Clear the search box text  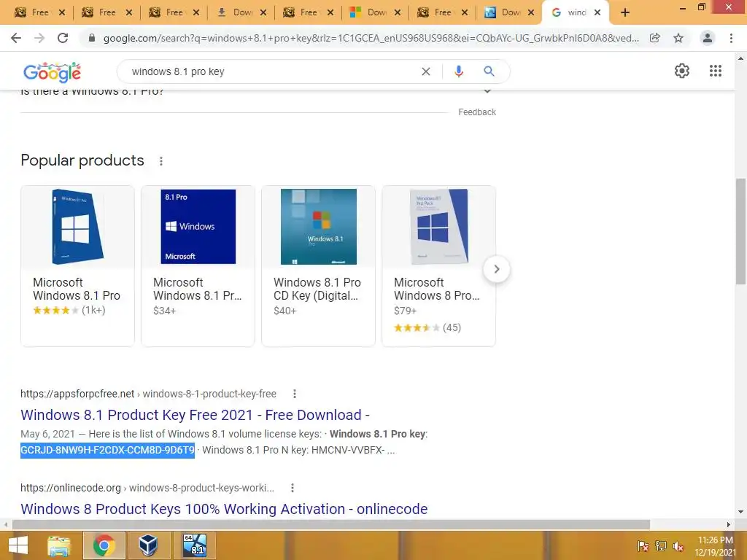(x=426, y=71)
